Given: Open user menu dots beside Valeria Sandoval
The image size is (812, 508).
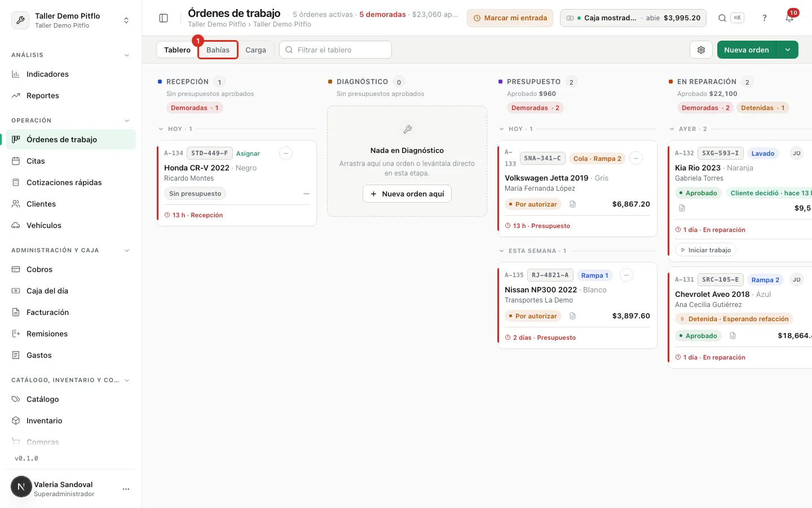Looking at the screenshot, I should point(126,489).
